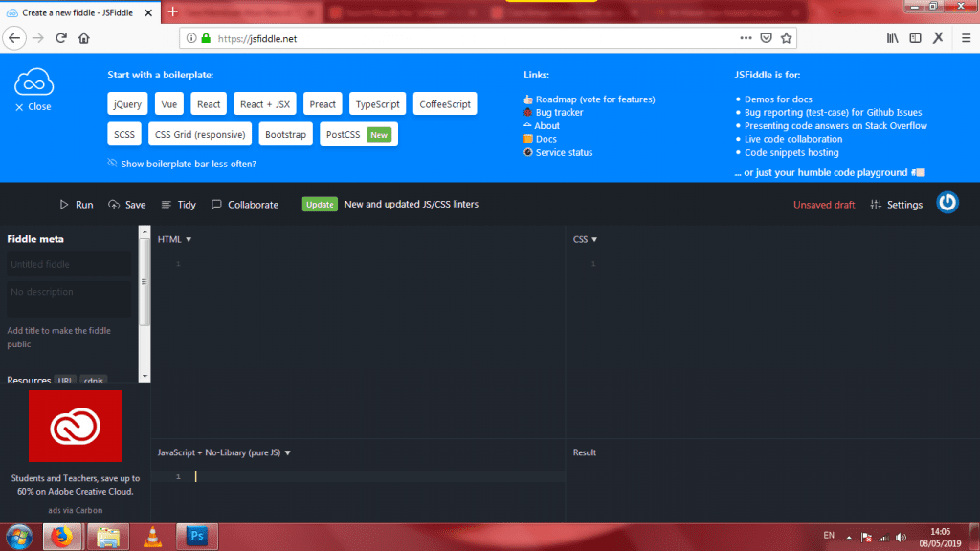This screenshot has height=551, width=980.
Task: Choose the Vue boilerplate
Action: (x=168, y=103)
